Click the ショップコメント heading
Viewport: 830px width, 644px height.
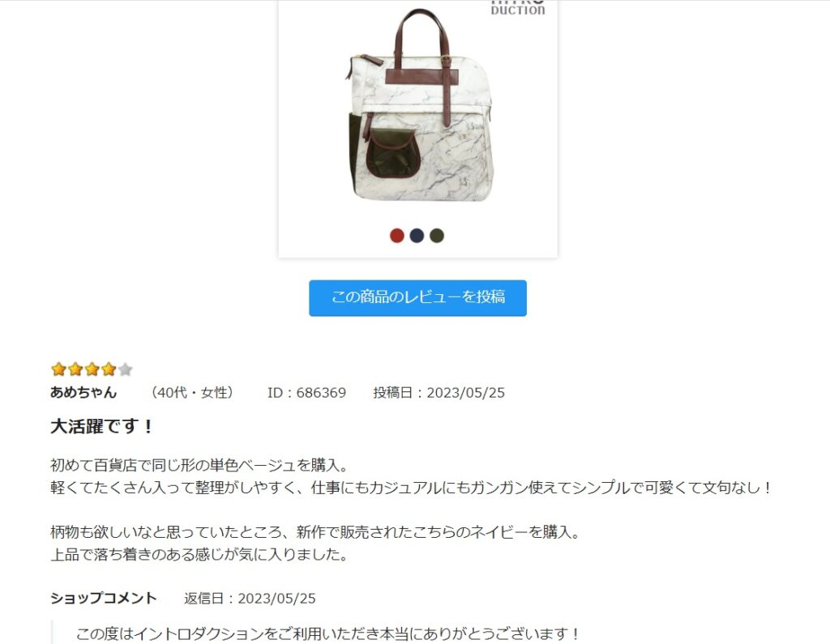point(104,598)
